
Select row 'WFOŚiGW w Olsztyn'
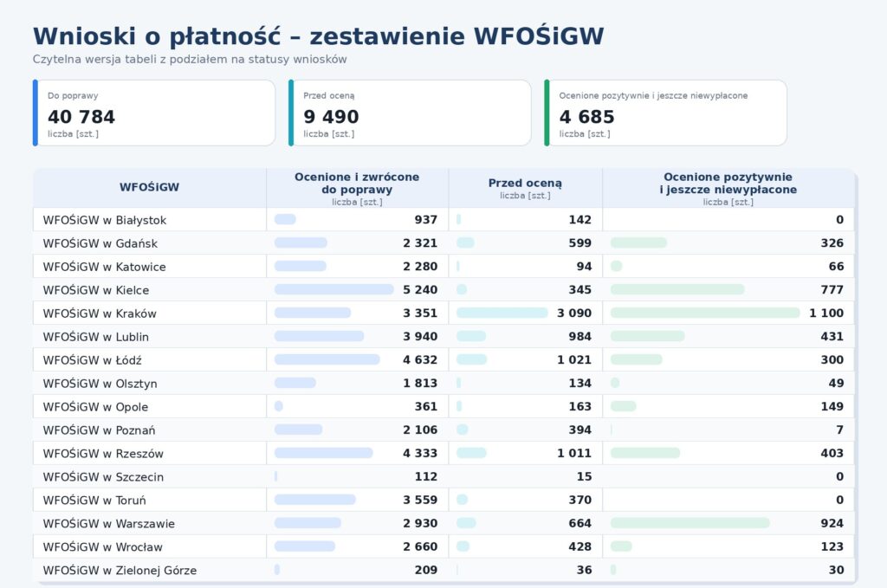[443, 383]
